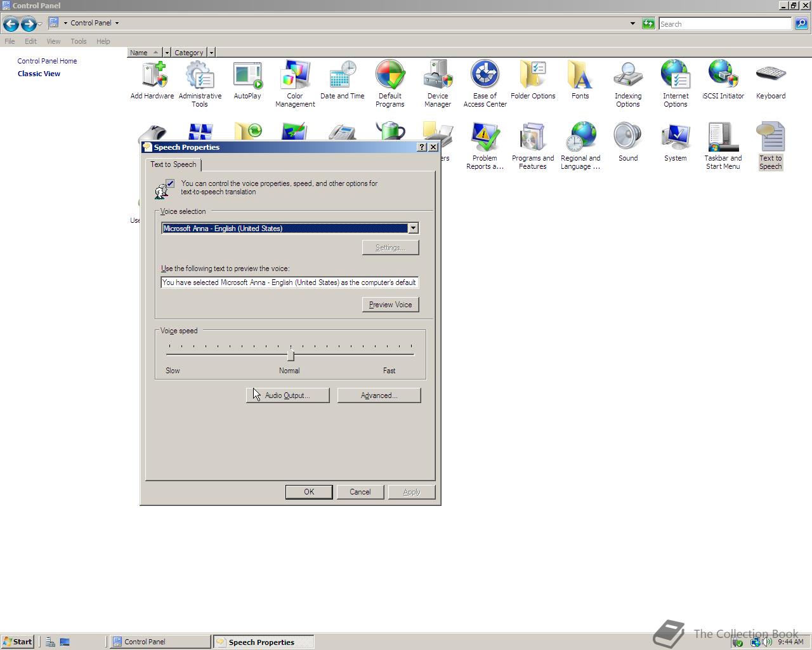This screenshot has height=650, width=812.
Task: Open Indexing Options
Action: (x=628, y=84)
